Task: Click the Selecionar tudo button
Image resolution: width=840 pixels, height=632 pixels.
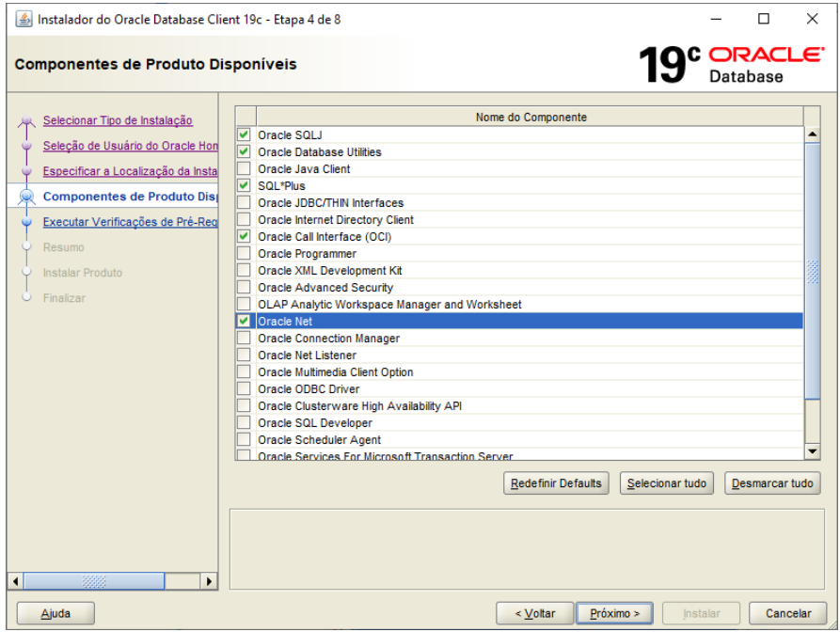Action: (x=666, y=483)
